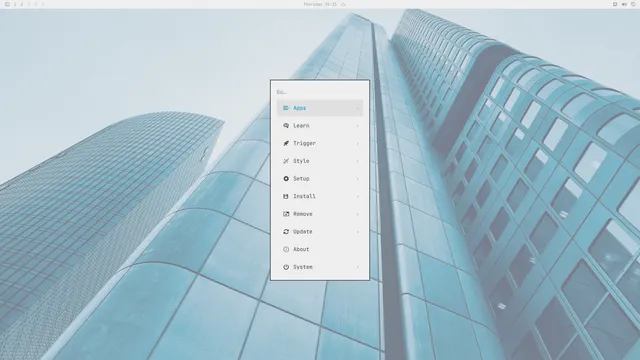Expand the Trigger submenu chevron

click(x=358, y=143)
